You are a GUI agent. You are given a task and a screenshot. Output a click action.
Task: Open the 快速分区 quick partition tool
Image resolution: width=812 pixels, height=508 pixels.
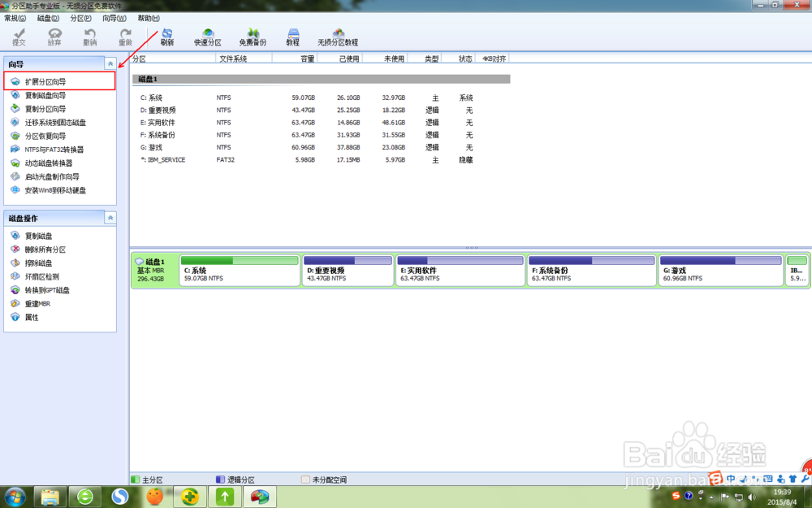(208, 37)
